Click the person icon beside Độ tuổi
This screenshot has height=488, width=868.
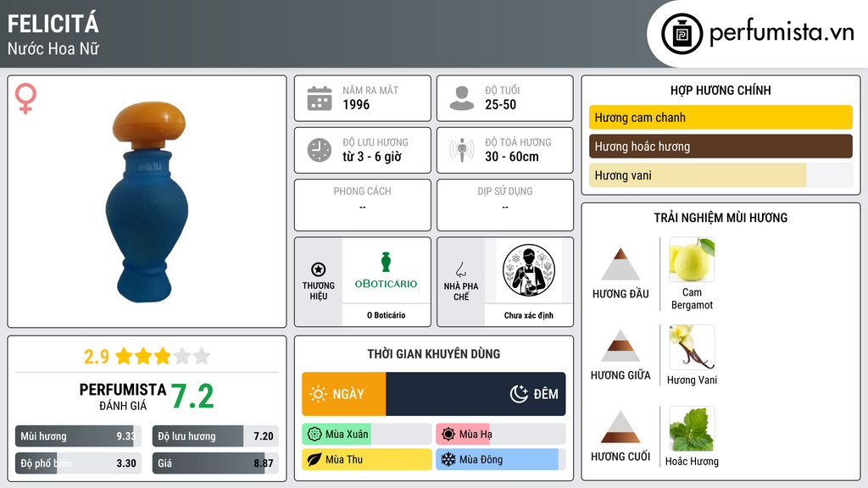(462, 98)
